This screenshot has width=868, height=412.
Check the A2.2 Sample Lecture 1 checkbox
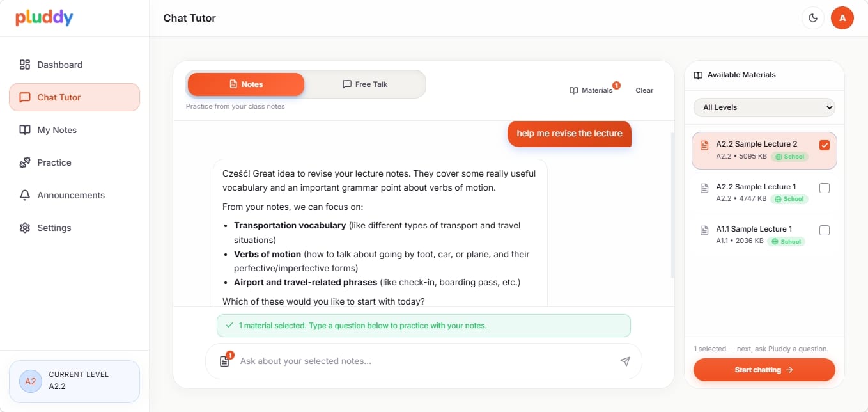(825, 188)
